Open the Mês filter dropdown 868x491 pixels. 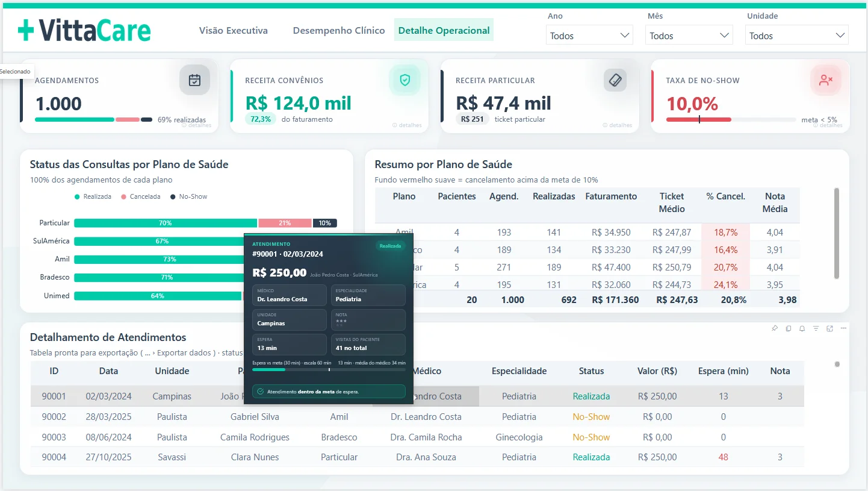click(x=689, y=36)
